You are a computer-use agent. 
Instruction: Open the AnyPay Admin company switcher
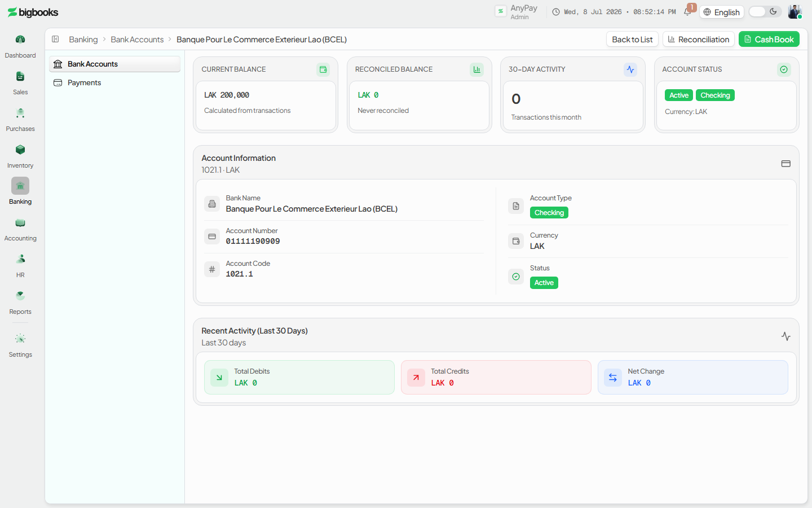tap(517, 12)
